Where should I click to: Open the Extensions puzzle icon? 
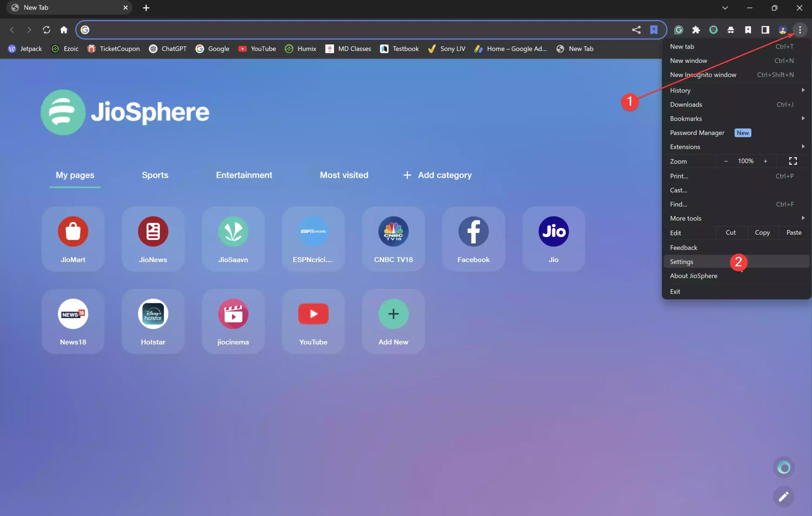tap(696, 30)
